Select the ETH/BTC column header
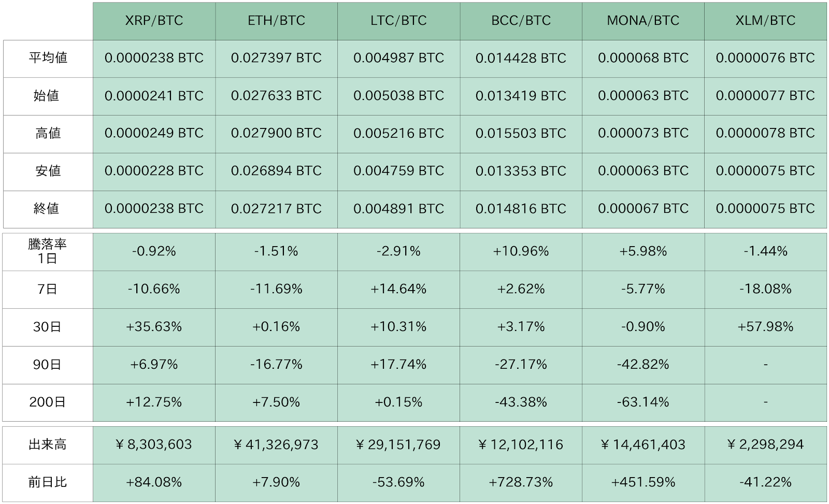The width and height of the screenshot is (829, 504). point(276,21)
